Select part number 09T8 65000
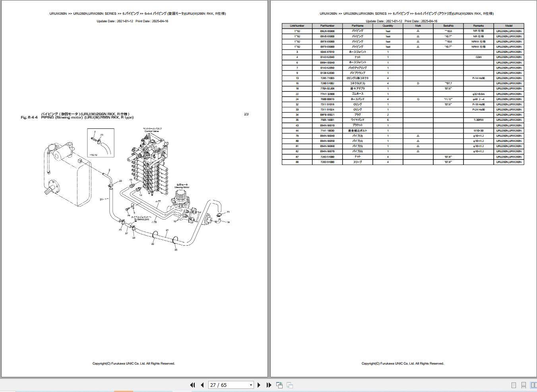Image resolution: width=537 pixels, height=392 pixels. pyautogui.click(x=327, y=41)
